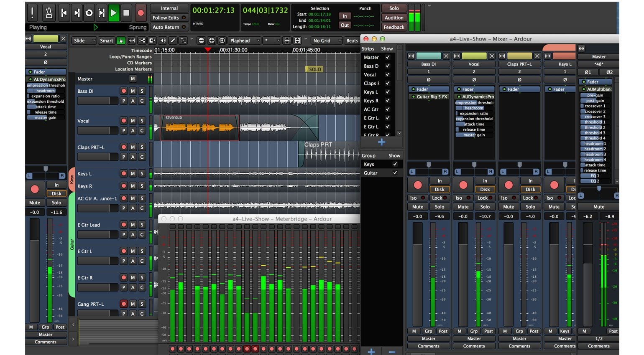The height and width of the screenshot is (355, 644).
Task: Open the Beats grid type dropdown
Action: pyautogui.click(x=352, y=41)
